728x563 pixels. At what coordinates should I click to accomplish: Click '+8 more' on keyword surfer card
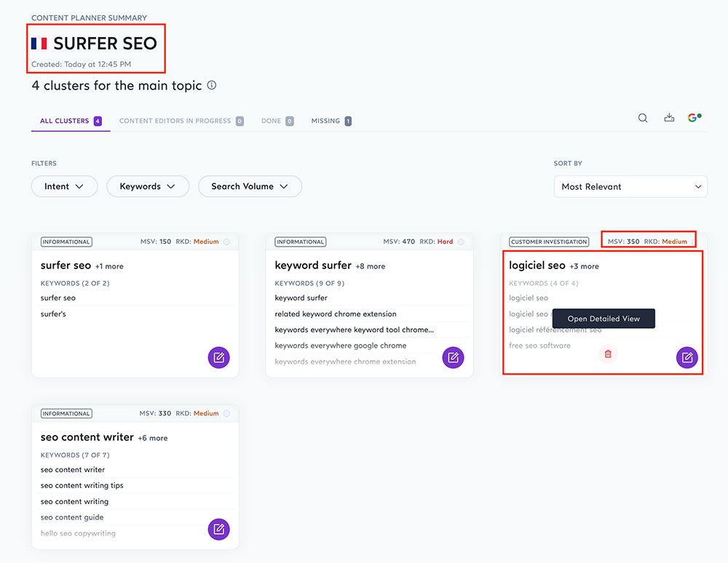point(371,267)
